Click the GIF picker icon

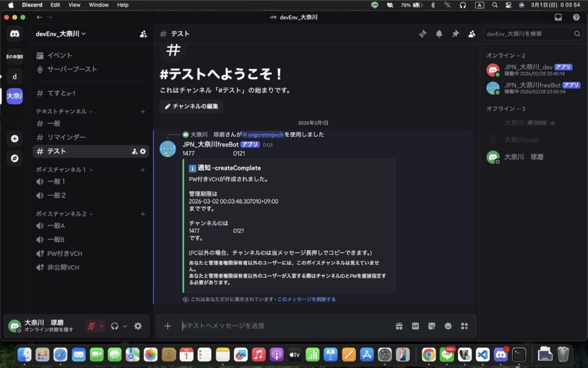415,326
